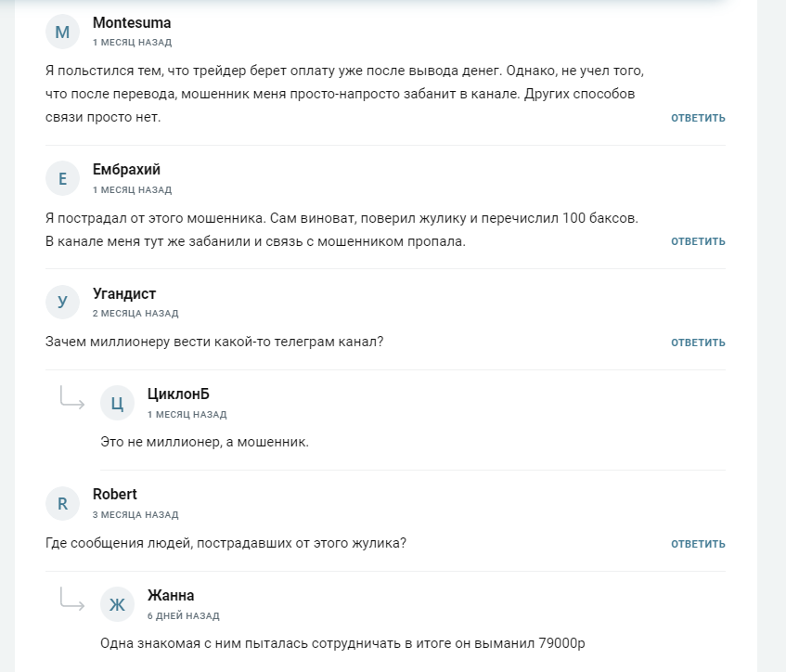786x672 pixels.
Task: Reply to Montesuma's comment via ОТВЕТИТЬ
Action: 698,118
